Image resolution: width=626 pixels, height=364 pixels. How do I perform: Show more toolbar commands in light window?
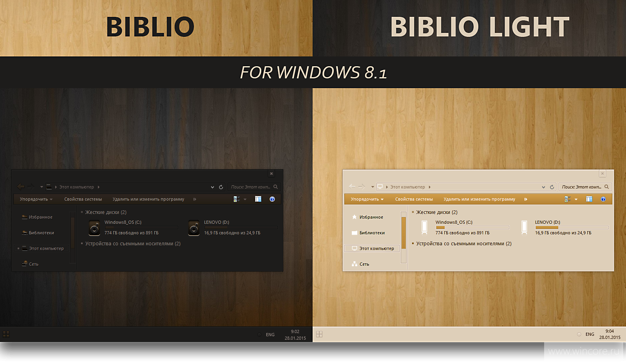click(x=526, y=199)
